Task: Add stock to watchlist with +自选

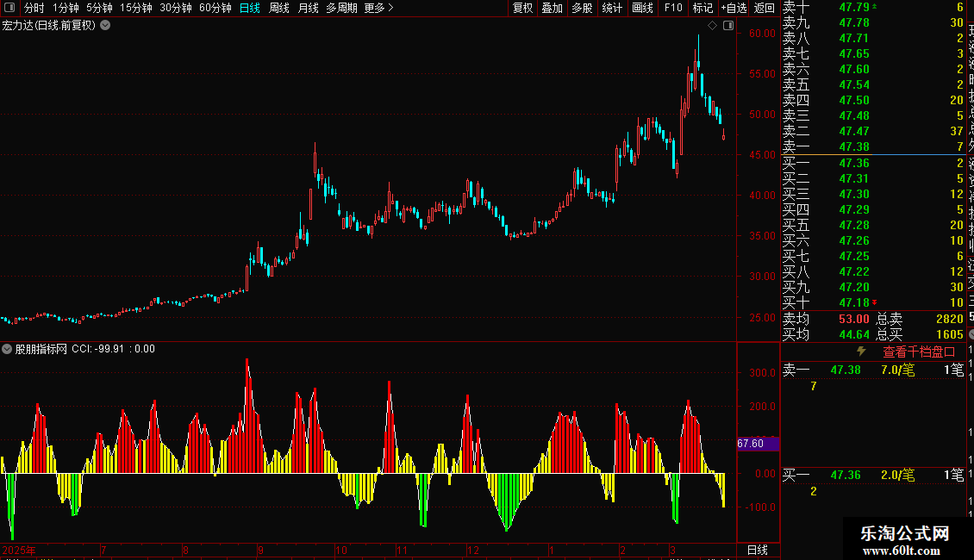Action: (734, 8)
